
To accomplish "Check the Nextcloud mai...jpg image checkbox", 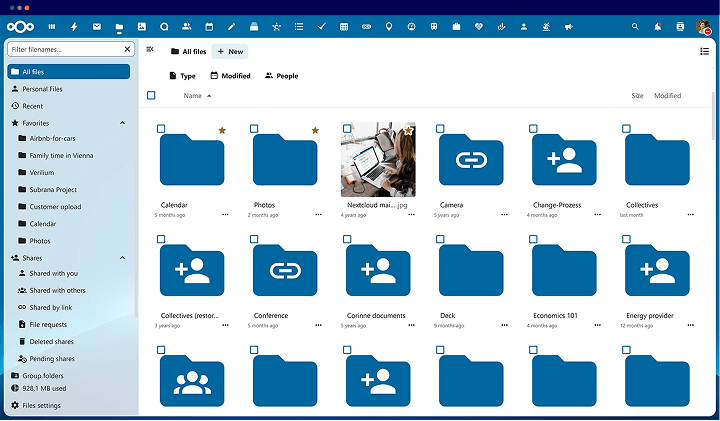I will 347,129.
